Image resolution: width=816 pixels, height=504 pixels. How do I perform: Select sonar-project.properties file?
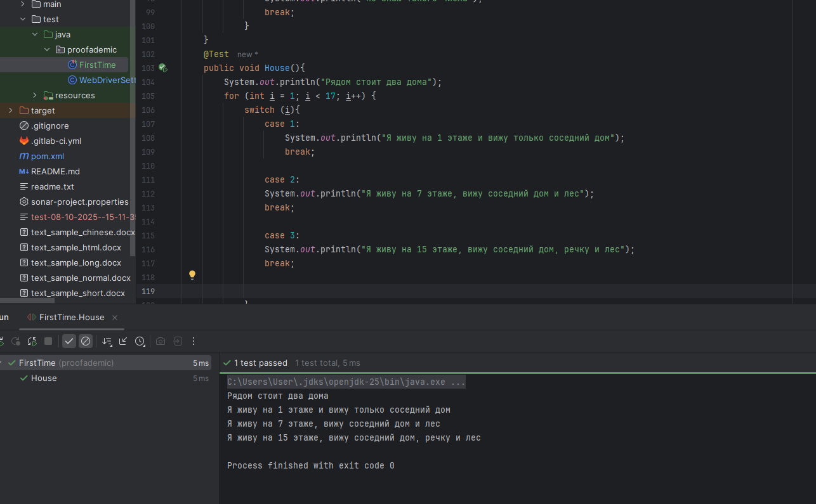tap(80, 202)
